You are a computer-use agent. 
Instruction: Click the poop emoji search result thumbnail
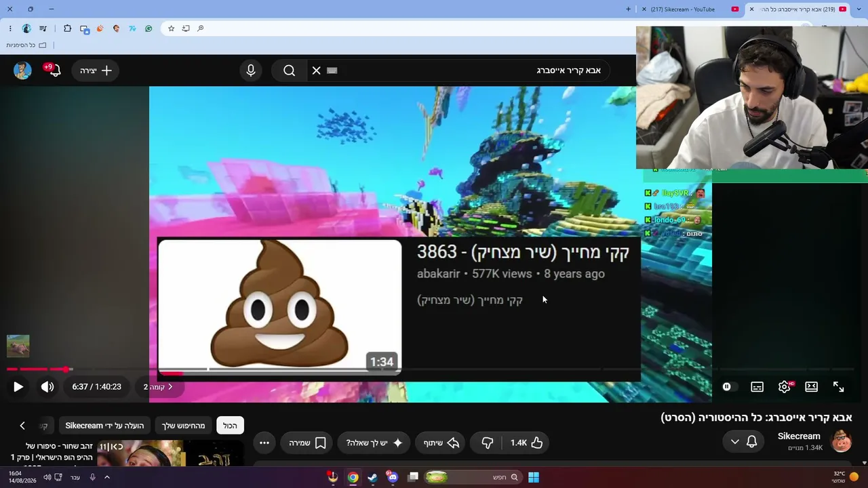[x=279, y=307]
